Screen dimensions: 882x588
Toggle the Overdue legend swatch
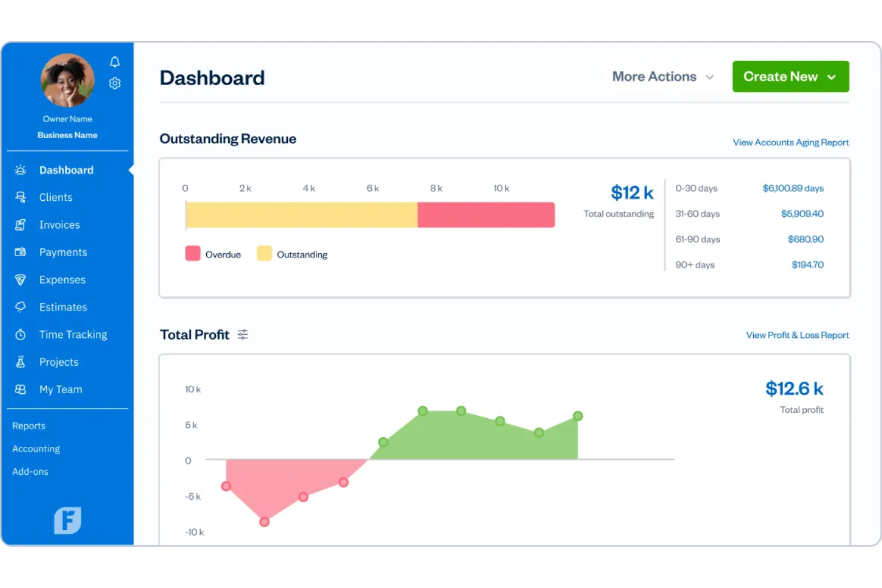[192, 253]
